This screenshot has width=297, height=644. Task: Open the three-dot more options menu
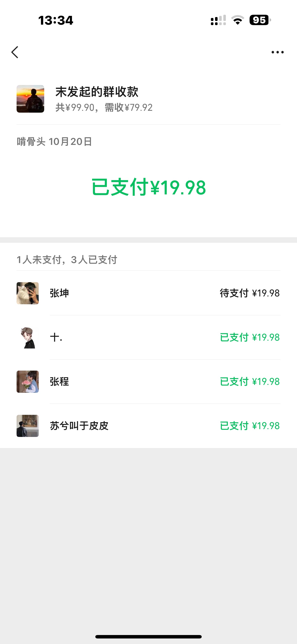click(x=277, y=52)
